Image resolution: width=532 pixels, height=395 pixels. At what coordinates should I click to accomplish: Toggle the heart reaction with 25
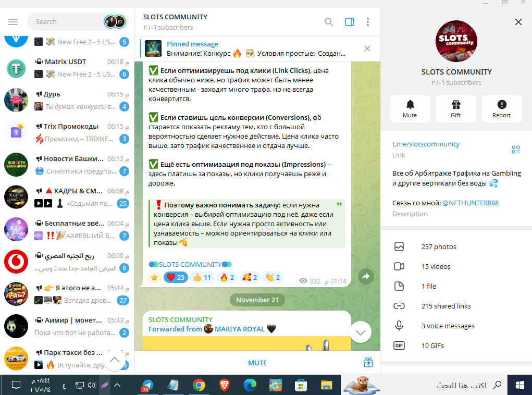point(176,277)
